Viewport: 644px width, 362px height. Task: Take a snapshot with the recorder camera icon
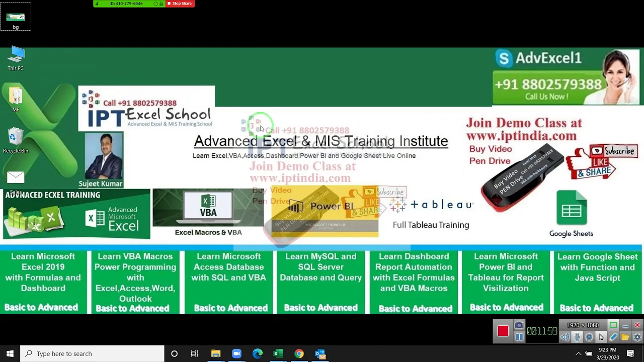[519, 326]
